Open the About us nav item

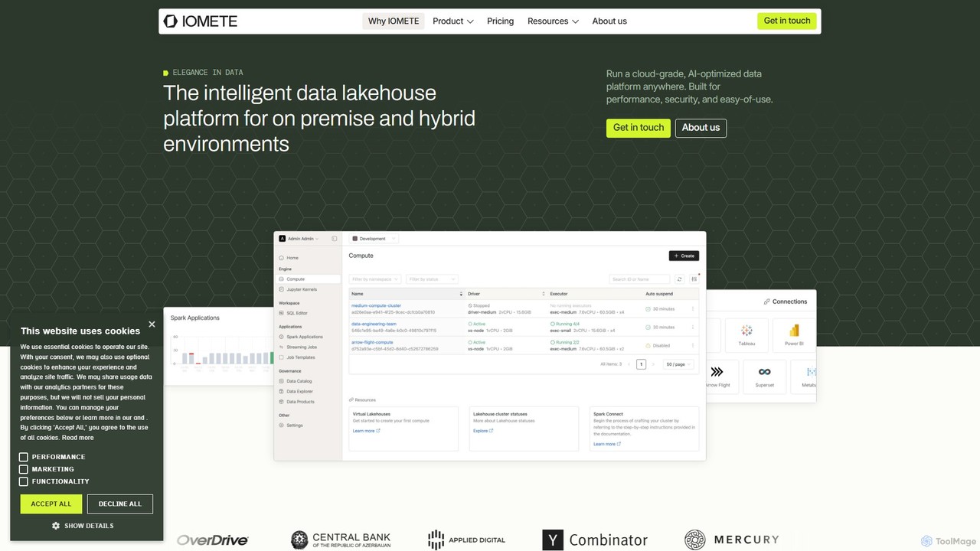click(x=609, y=21)
